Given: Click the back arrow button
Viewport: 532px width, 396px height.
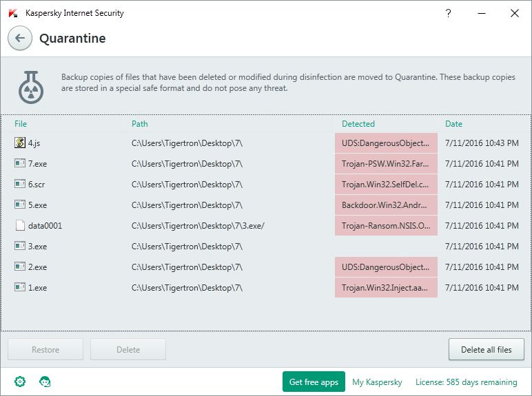Looking at the screenshot, I should click(x=20, y=38).
